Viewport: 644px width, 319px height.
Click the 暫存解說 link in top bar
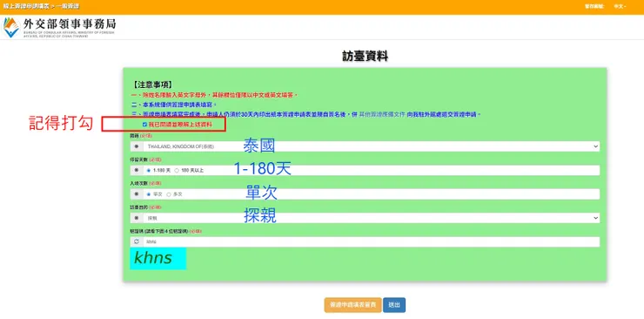click(x=594, y=6)
